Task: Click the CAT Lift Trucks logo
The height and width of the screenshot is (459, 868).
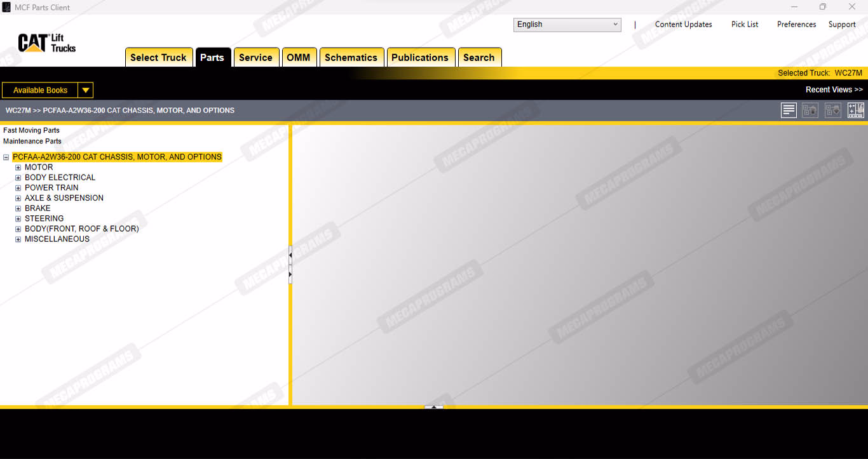Action: (x=47, y=43)
